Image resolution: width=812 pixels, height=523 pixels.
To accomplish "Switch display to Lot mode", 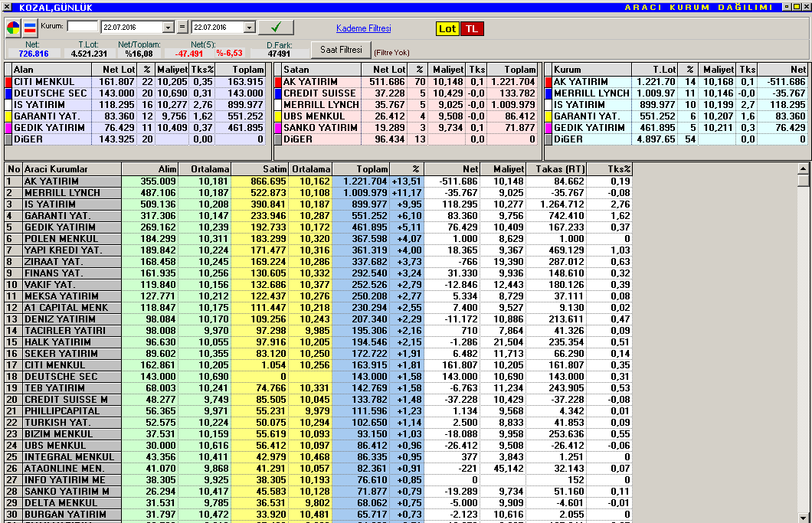I will tap(447, 28).
